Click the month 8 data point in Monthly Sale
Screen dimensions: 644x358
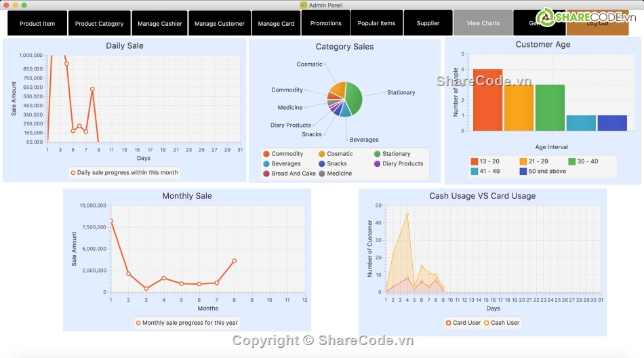(235, 261)
